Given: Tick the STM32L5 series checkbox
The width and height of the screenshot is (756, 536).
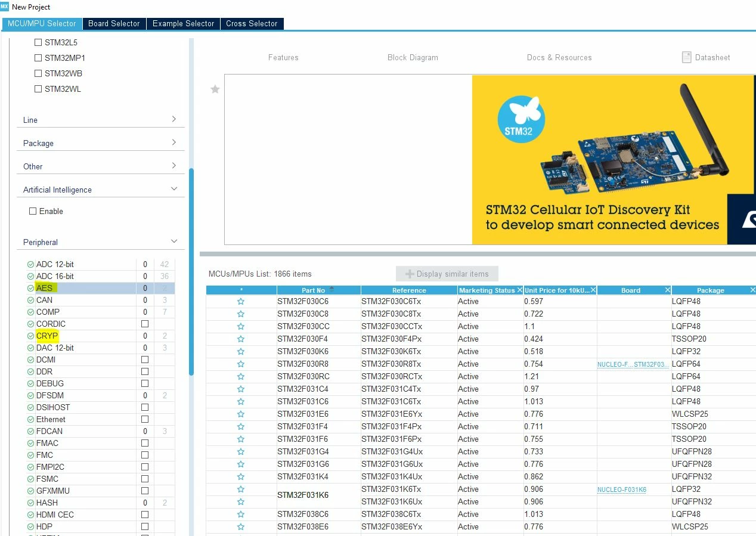Looking at the screenshot, I should (38, 42).
